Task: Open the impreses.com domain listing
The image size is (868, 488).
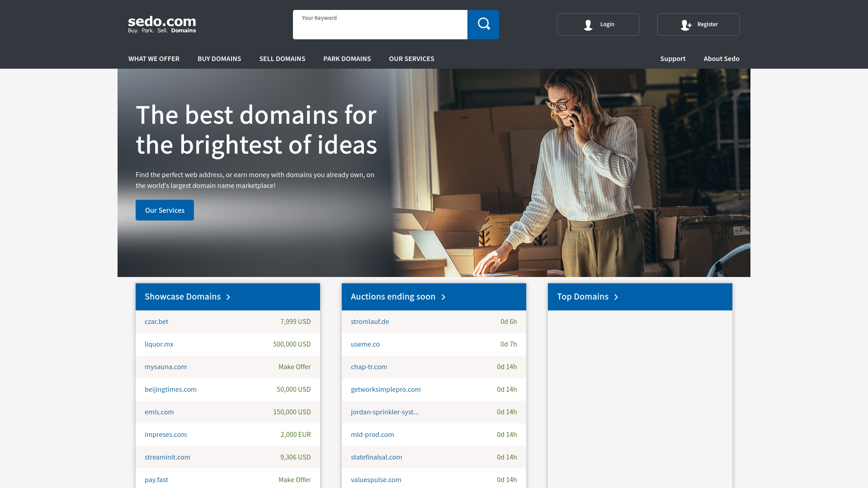Action: pos(165,435)
